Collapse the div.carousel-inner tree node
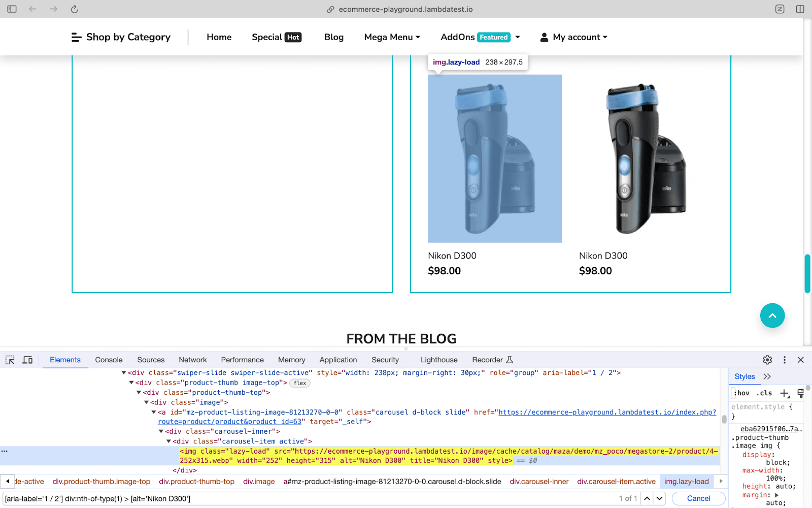Image resolution: width=812 pixels, height=508 pixels. pyautogui.click(x=161, y=431)
